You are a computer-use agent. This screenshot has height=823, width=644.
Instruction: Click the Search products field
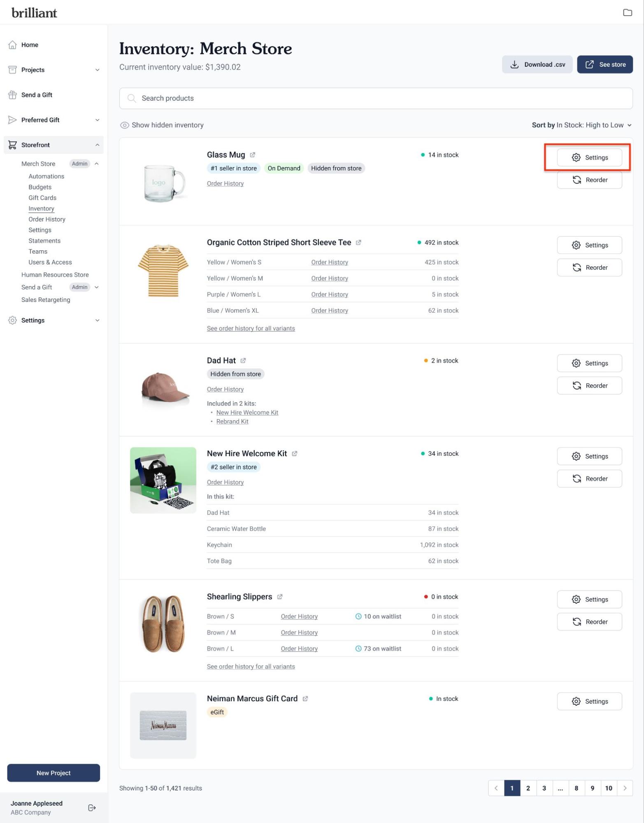pos(376,98)
